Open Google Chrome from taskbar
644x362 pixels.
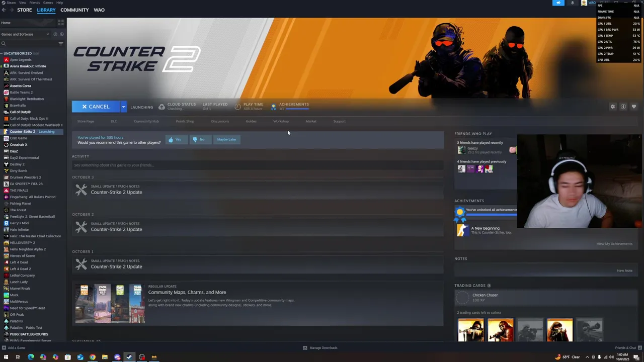tap(93, 357)
